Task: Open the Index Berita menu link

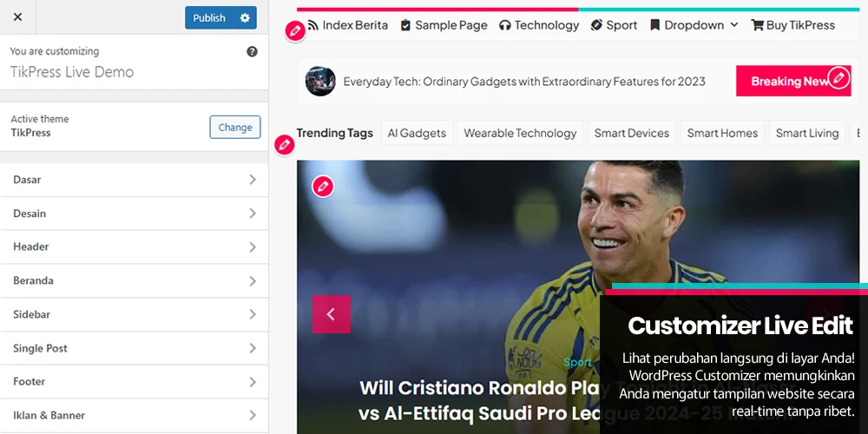Action: pos(348,25)
